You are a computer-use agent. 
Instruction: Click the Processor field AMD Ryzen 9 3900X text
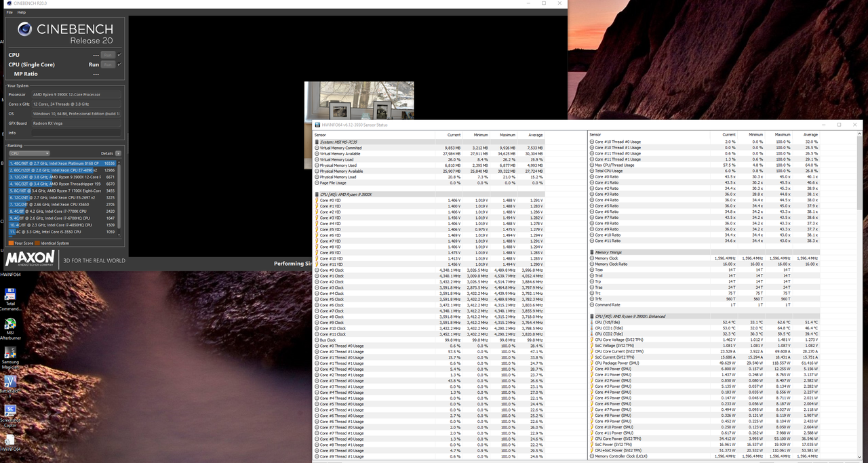click(66, 95)
